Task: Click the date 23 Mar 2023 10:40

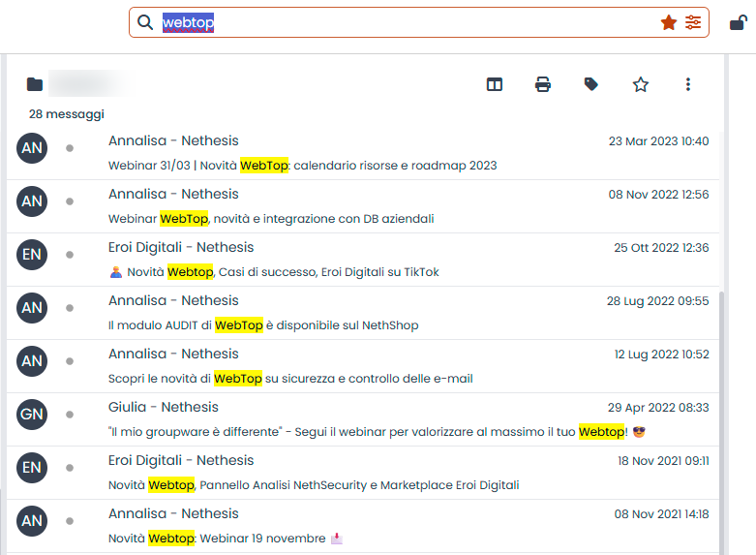Action: pos(658,141)
